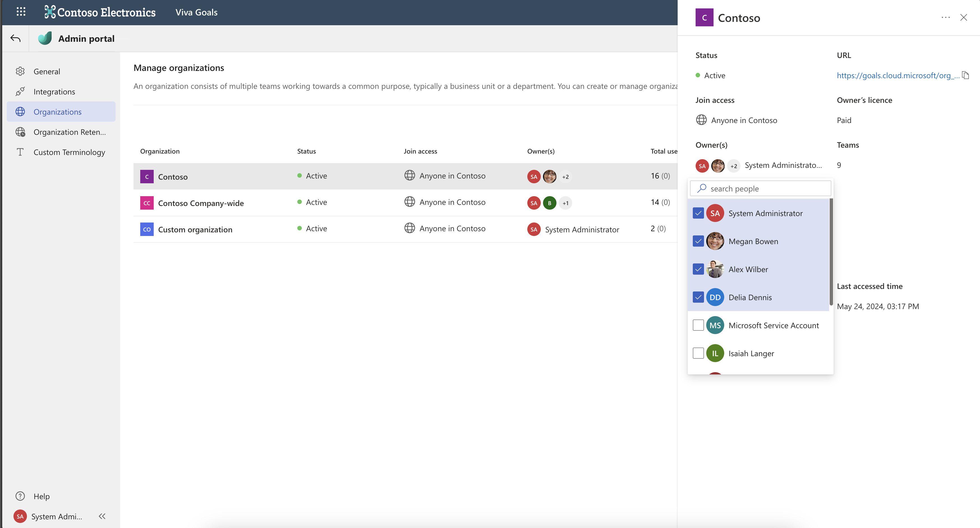Open the General settings menu item
Screen dimensions: 980x528
pos(47,71)
